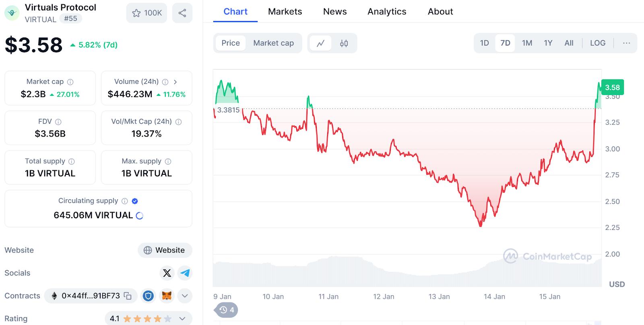This screenshot has height=325, width=644.
Task: Click the share icon button
Action: pos(182,13)
